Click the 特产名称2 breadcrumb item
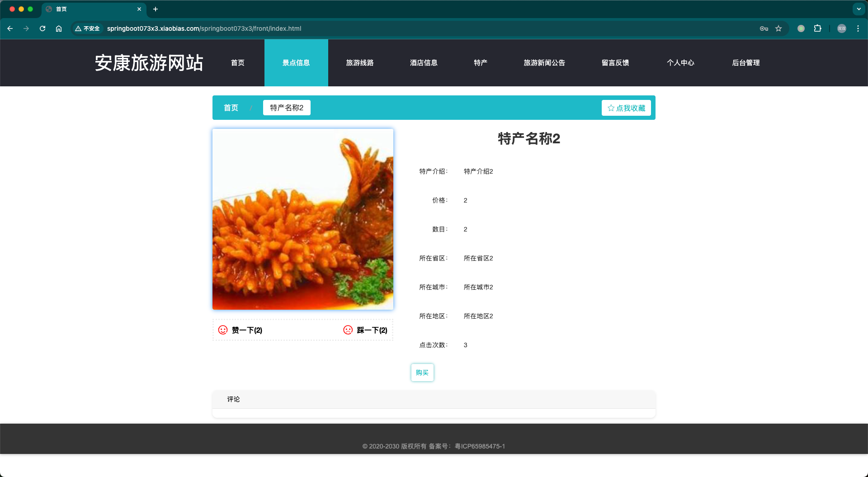This screenshot has height=477, width=868. (287, 108)
